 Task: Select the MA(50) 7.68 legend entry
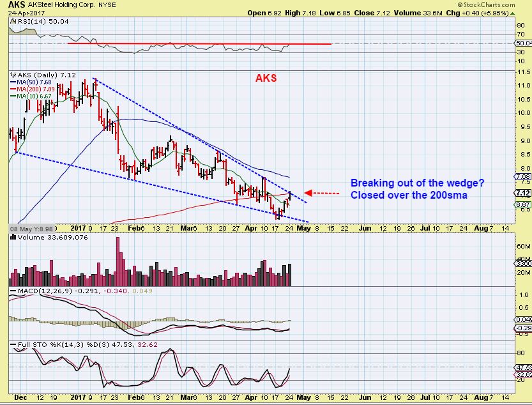pos(31,82)
